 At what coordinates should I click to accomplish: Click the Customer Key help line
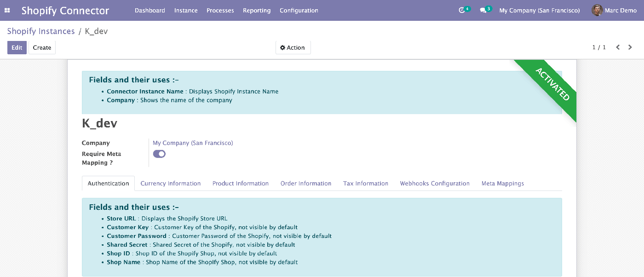tap(202, 227)
